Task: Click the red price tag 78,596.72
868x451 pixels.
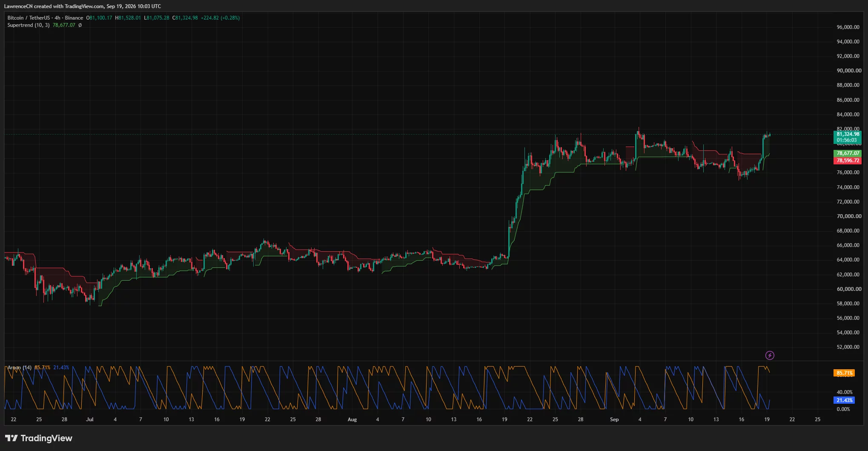Action: click(847, 161)
